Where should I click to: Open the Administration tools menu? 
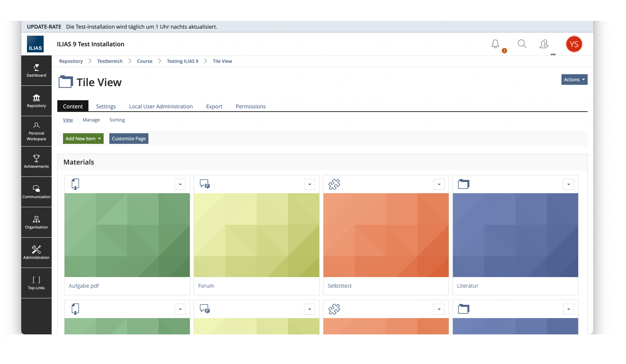[36, 253]
